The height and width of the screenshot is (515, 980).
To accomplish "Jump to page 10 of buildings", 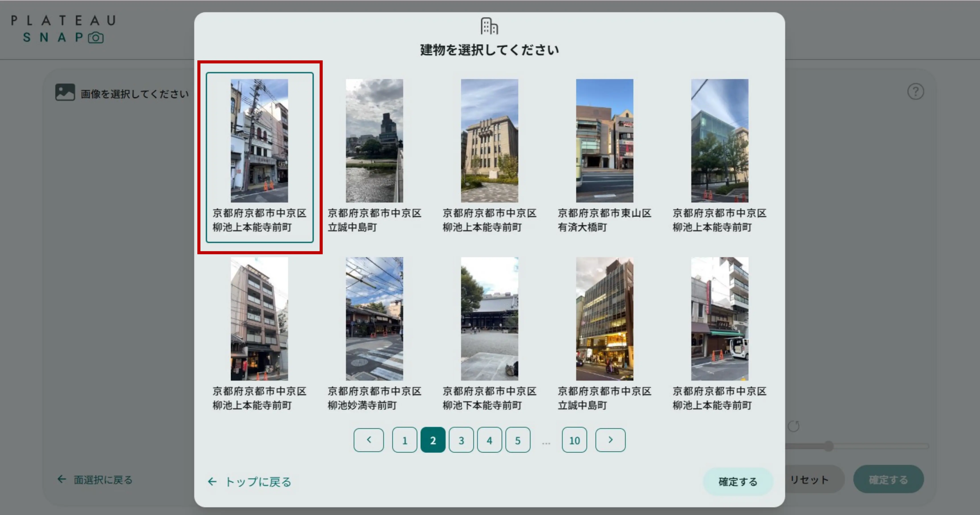I will click(x=574, y=440).
